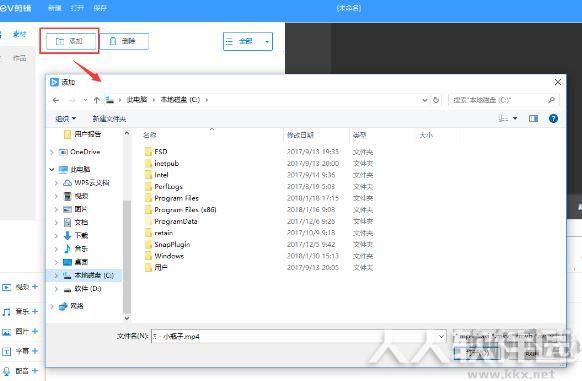Toggle the preview pane

pos(533,118)
